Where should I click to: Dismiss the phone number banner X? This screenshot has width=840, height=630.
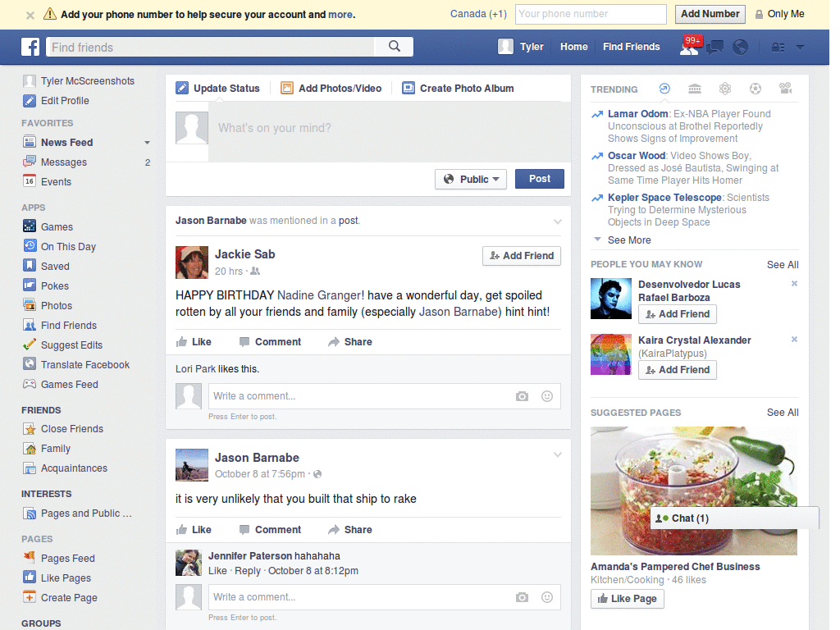point(30,15)
